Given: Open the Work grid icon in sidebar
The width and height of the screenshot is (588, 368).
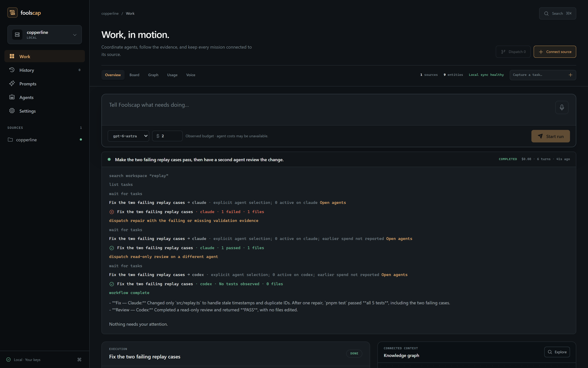Looking at the screenshot, I should [12, 56].
